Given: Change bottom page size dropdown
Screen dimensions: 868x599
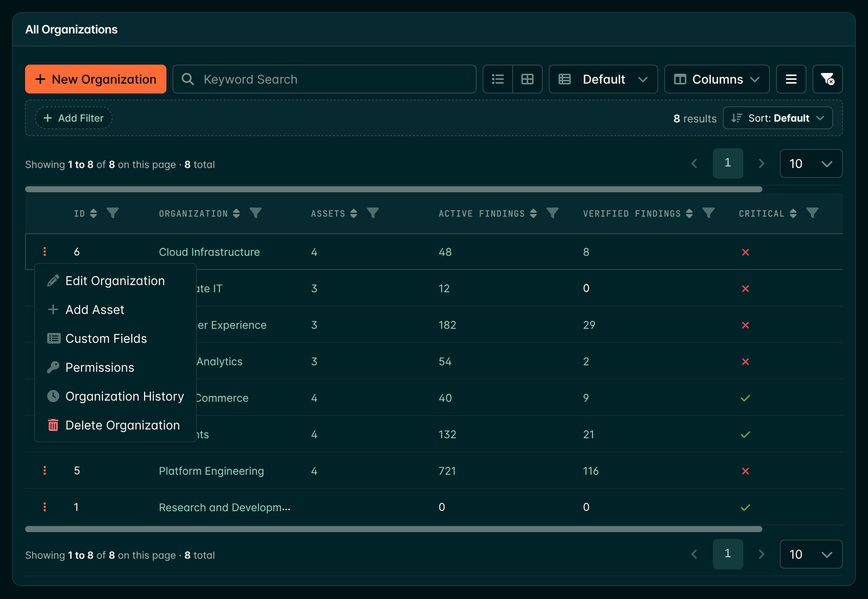Looking at the screenshot, I should pyautogui.click(x=811, y=554).
